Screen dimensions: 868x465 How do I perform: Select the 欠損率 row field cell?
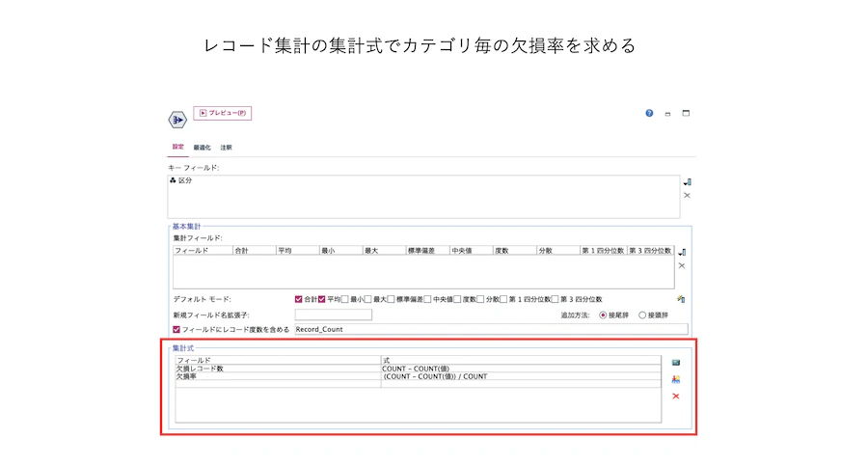click(x=278, y=376)
